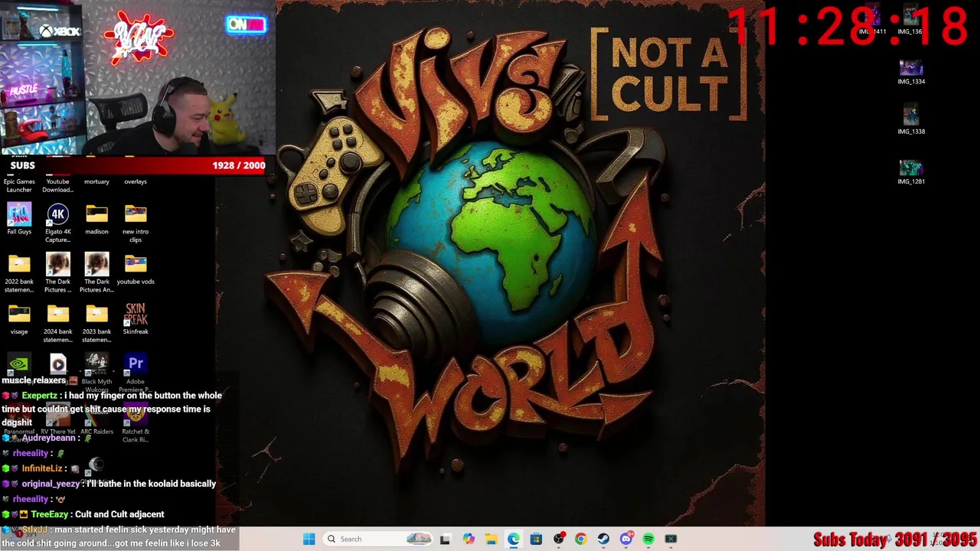Select the The Dark Pictures An... shortcut
The width and height of the screenshot is (980, 551).
pos(96,274)
